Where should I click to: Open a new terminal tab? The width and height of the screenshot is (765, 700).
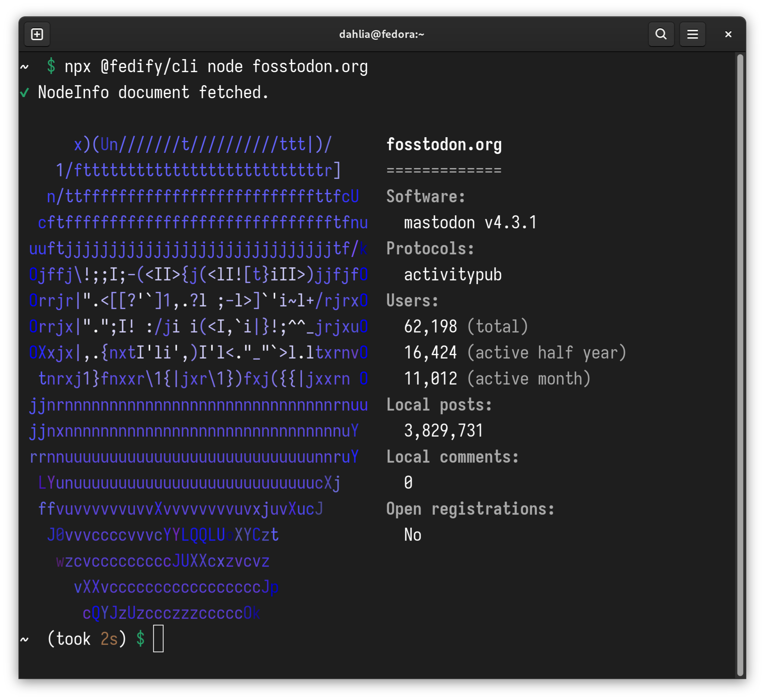(x=37, y=35)
